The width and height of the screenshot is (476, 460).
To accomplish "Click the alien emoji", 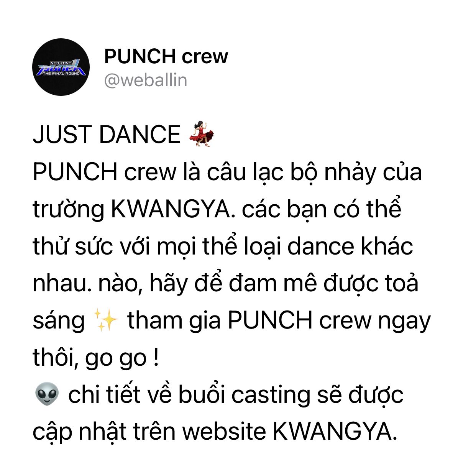I will (47, 394).
